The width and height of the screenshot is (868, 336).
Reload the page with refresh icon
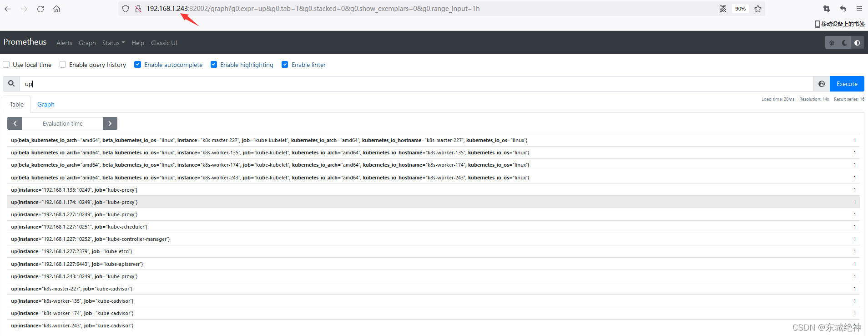[40, 9]
